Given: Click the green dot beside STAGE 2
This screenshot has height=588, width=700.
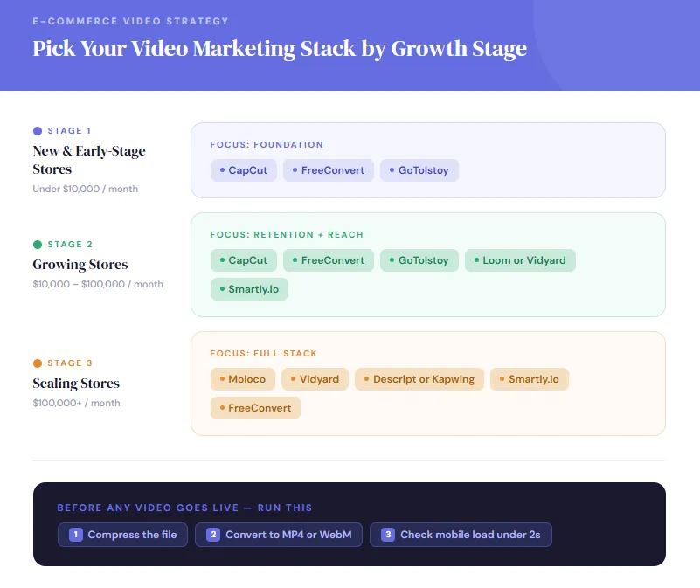Looking at the screenshot, I should point(38,245).
